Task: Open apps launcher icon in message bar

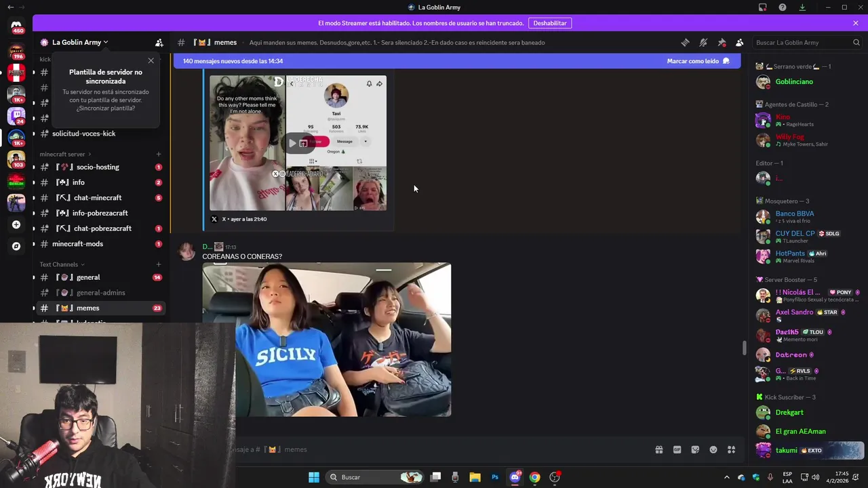Action: click(x=732, y=449)
